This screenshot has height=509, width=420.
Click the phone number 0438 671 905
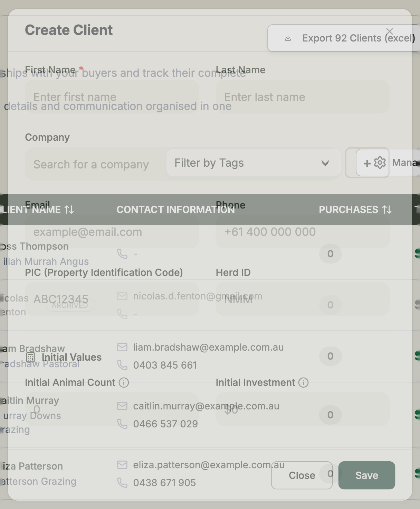pyautogui.click(x=164, y=483)
